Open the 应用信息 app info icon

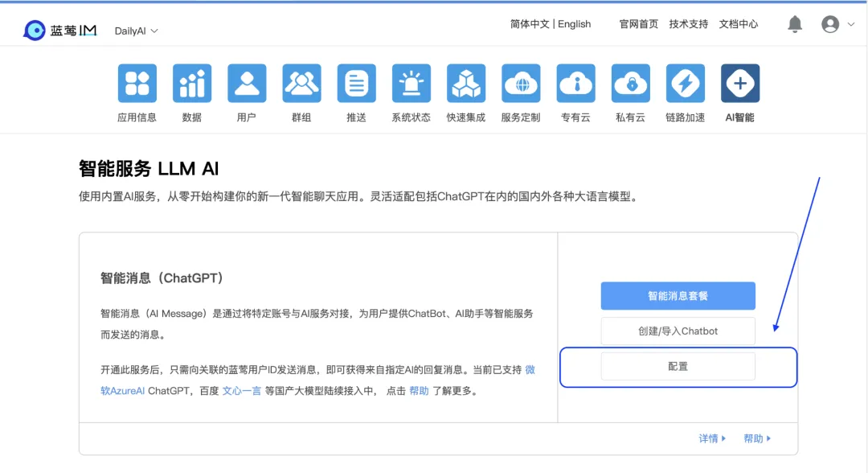click(137, 84)
